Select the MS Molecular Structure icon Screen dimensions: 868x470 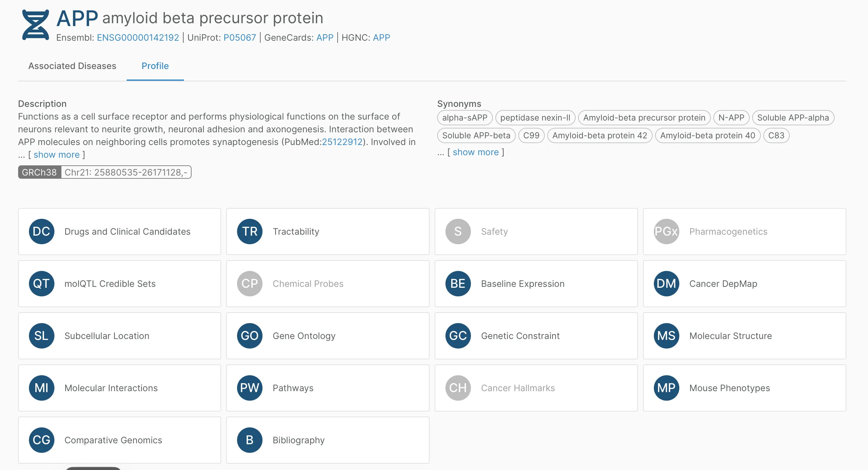pyautogui.click(x=666, y=336)
